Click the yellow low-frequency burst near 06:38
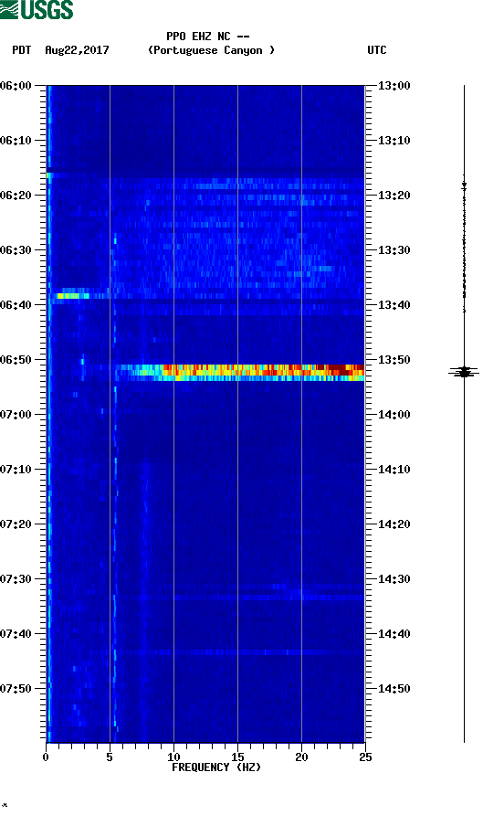 pyautogui.click(x=73, y=296)
